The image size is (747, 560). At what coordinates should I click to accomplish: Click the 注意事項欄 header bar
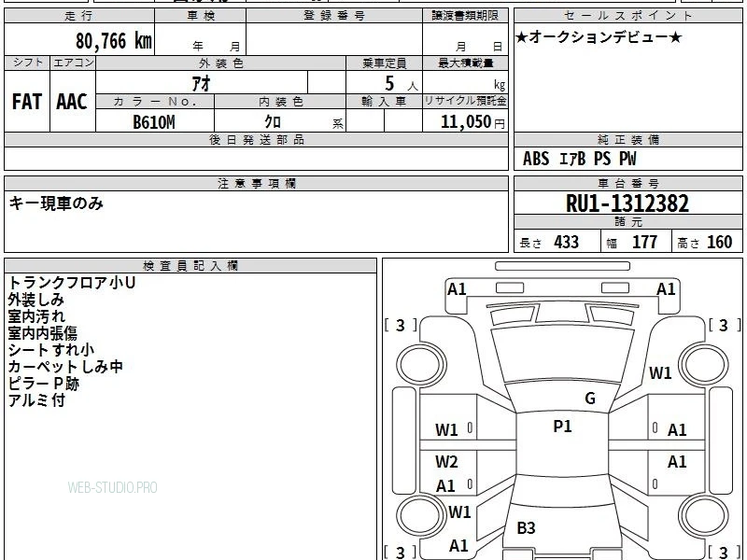pyautogui.click(x=256, y=184)
